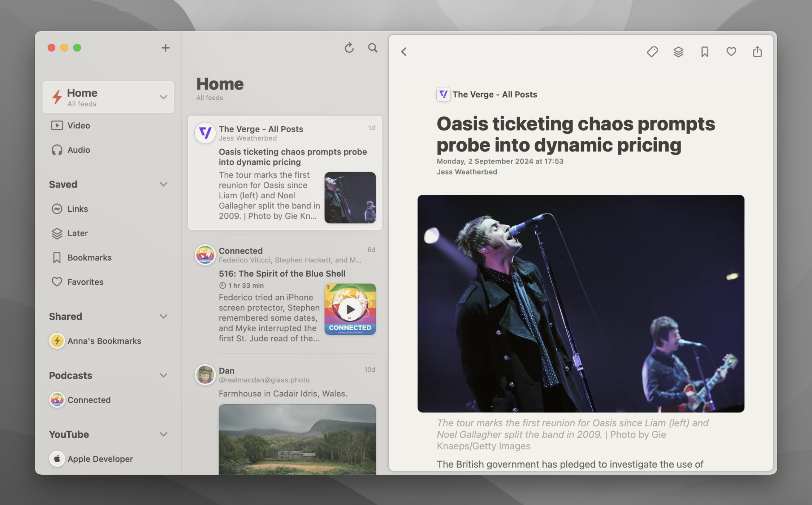812x505 pixels.
Task: Click author Jess Weatherbed in the article
Action: (x=467, y=172)
